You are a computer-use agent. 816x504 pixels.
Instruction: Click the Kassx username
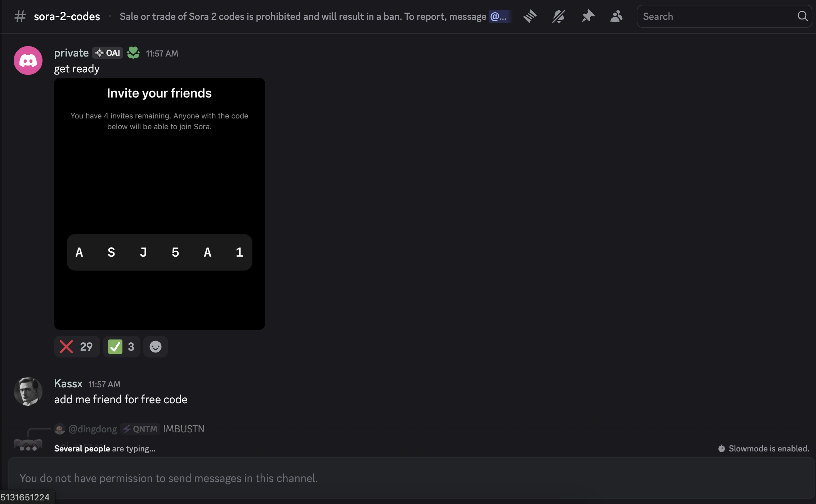[68, 384]
